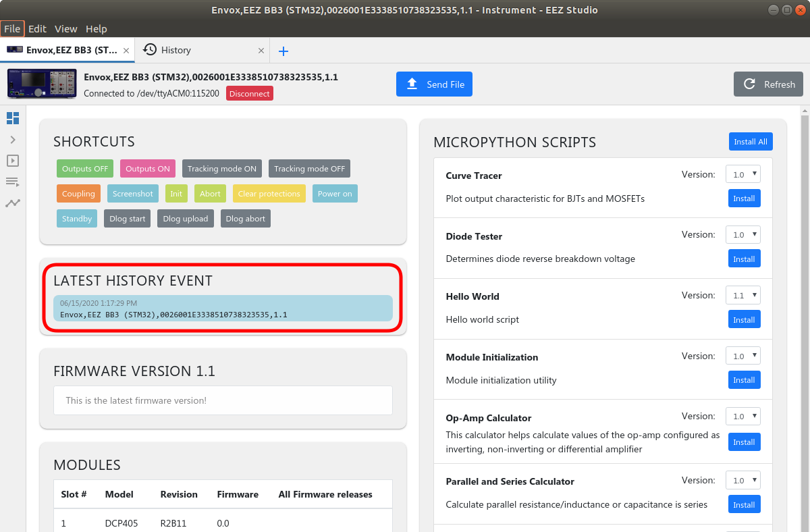Image resolution: width=810 pixels, height=532 pixels.
Task: Click the R2B11 revision cell
Action: click(x=175, y=523)
